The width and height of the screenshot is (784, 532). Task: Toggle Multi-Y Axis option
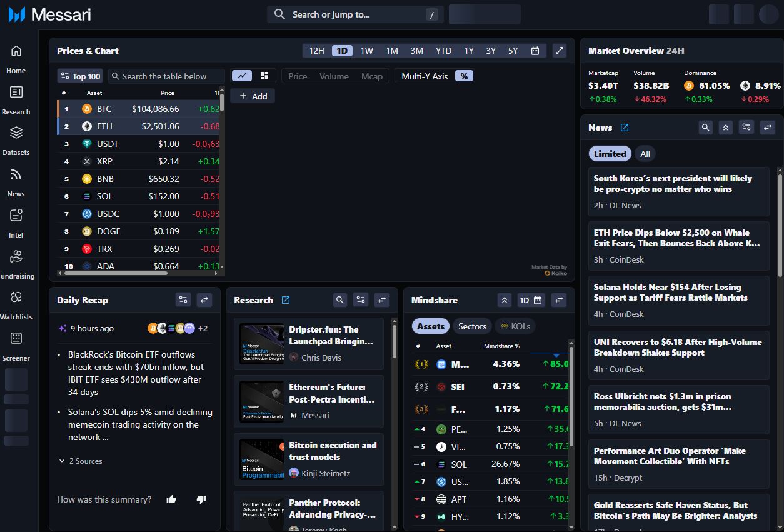click(425, 76)
